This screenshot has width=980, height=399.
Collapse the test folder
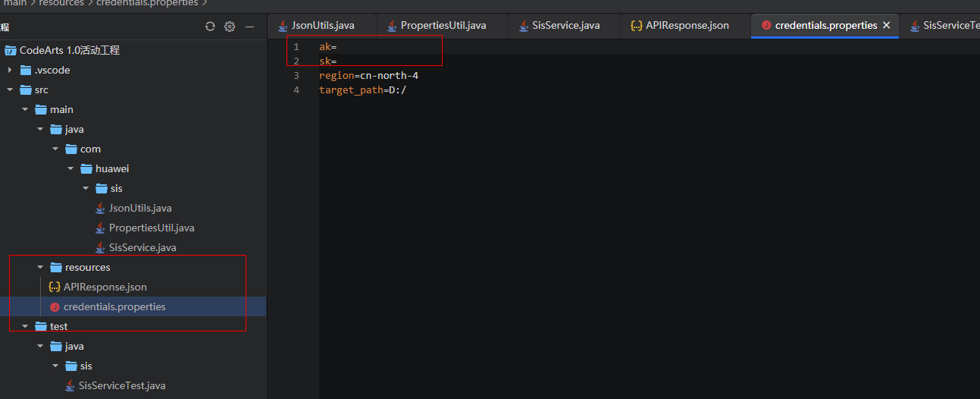coord(25,327)
